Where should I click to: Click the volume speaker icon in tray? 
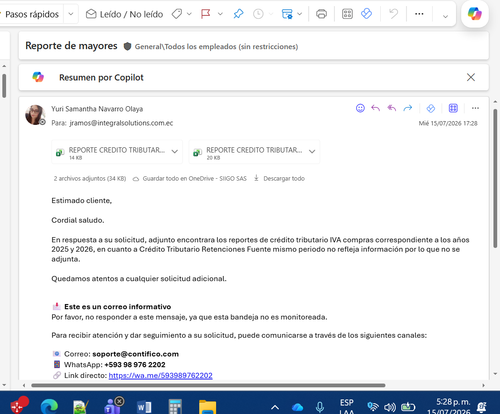(x=390, y=407)
